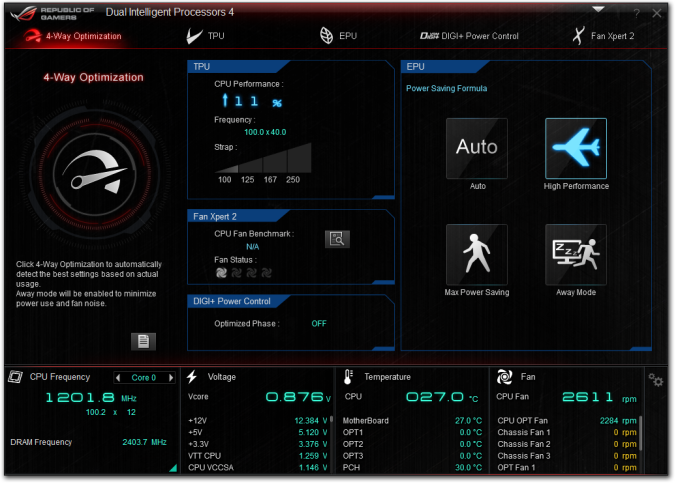678x484 pixels.
Task: Click the Strap 100-250 ramp graphic
Action: click(x=263, y=158)
